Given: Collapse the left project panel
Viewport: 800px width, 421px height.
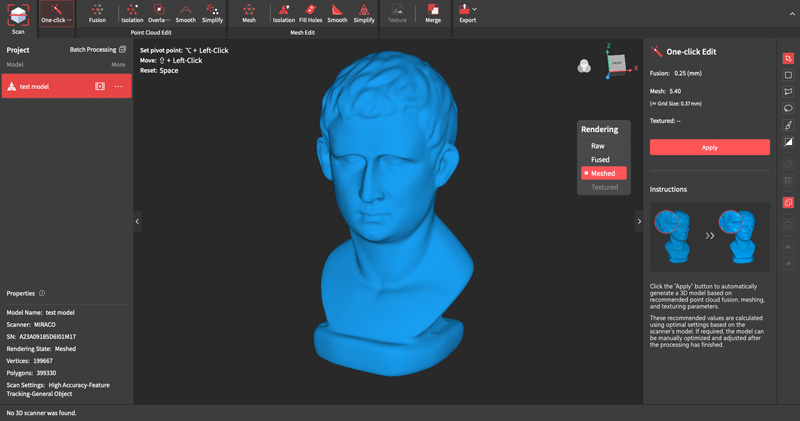Looking at the screenshot, I should pos(137,221).
